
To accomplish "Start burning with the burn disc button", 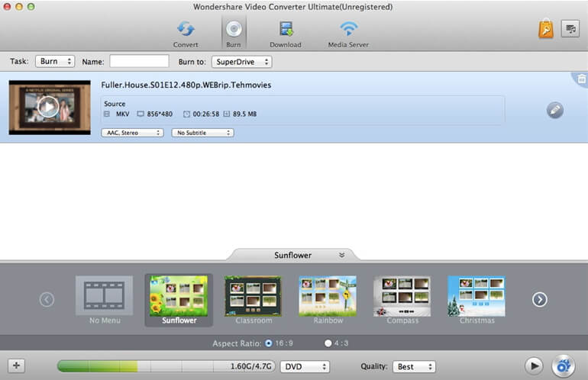I will tap(564, 366).
